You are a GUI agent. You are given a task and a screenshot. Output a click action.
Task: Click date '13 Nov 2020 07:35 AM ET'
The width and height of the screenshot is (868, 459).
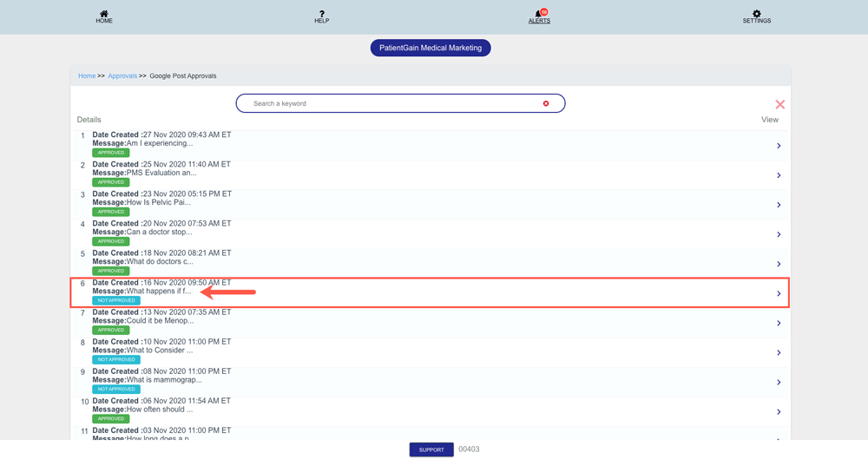(x=187, y=312)
